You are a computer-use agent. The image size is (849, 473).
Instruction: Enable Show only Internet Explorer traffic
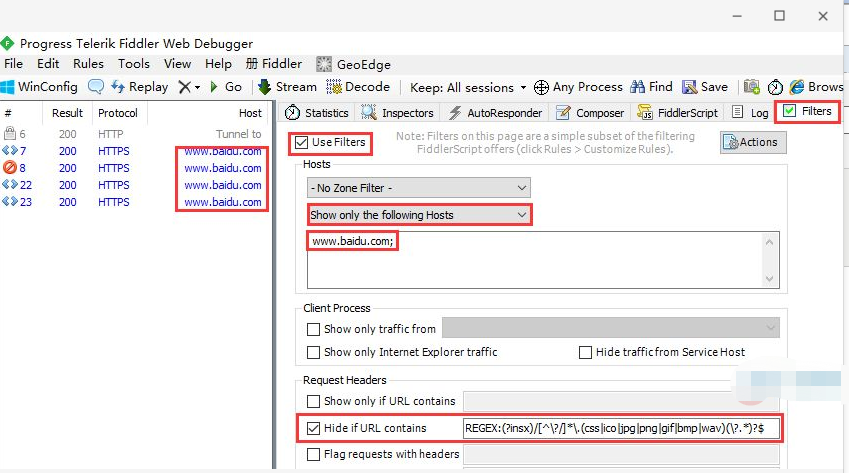pos(313,352)
